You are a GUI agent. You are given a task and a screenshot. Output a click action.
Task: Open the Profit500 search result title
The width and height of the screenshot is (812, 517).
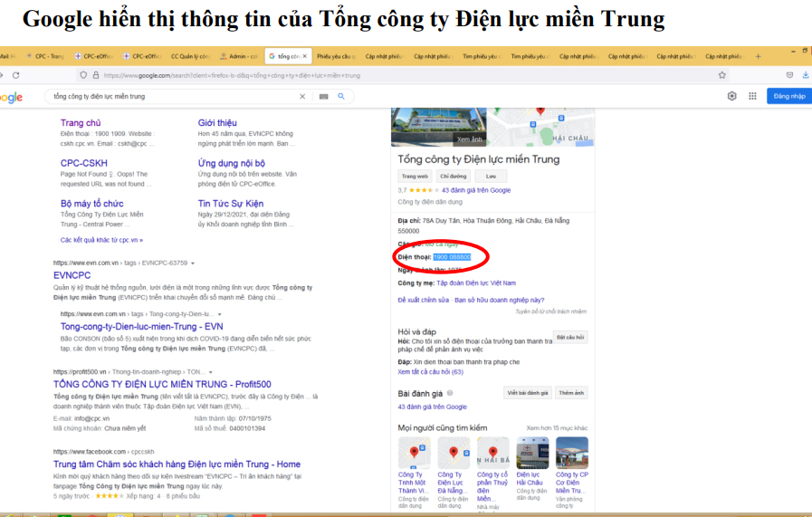(162, 384)
